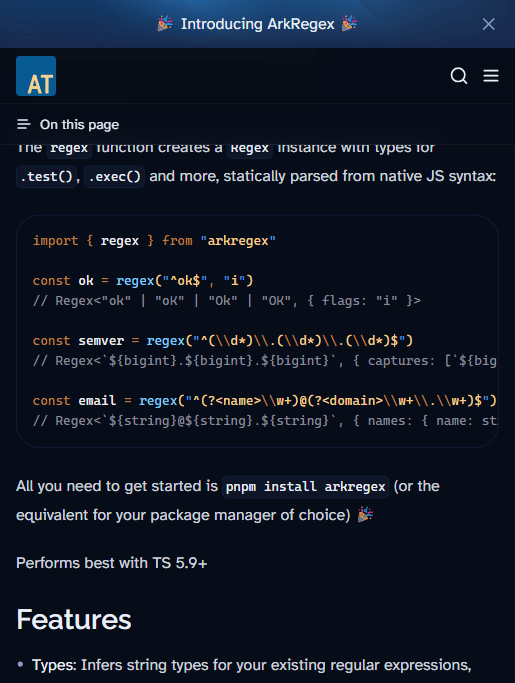Click the ${bigint} captures comment line
Screen dimensions: 515x683
click(264, 361)
